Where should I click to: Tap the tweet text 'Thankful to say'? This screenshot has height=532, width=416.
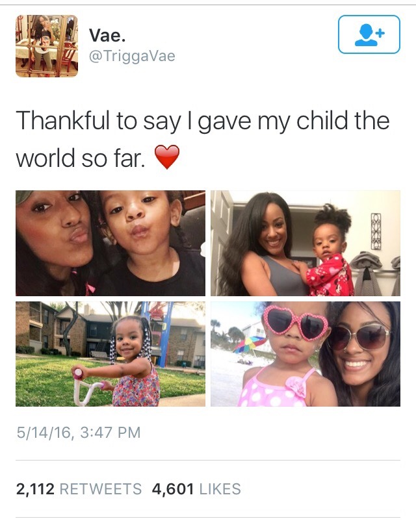pyautogui.click(x=98, y=121)
